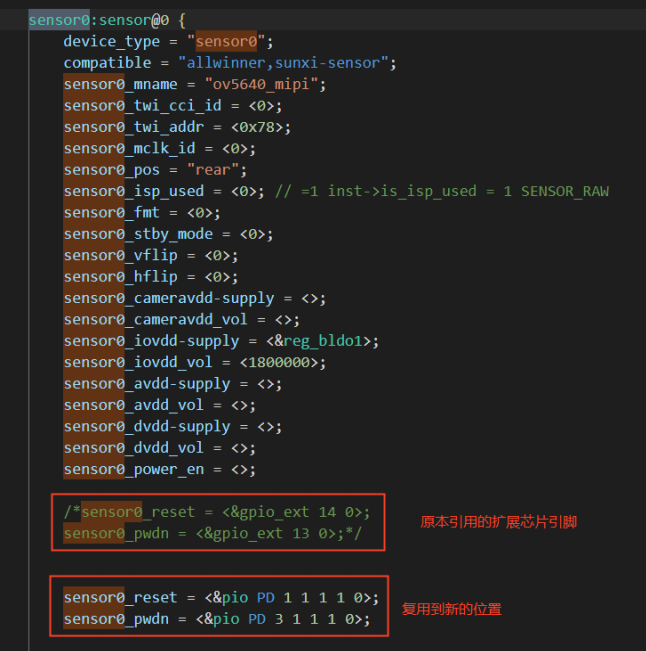Click the sensor0_pos "rear" value
646x651 pixels.
[213, 170]
